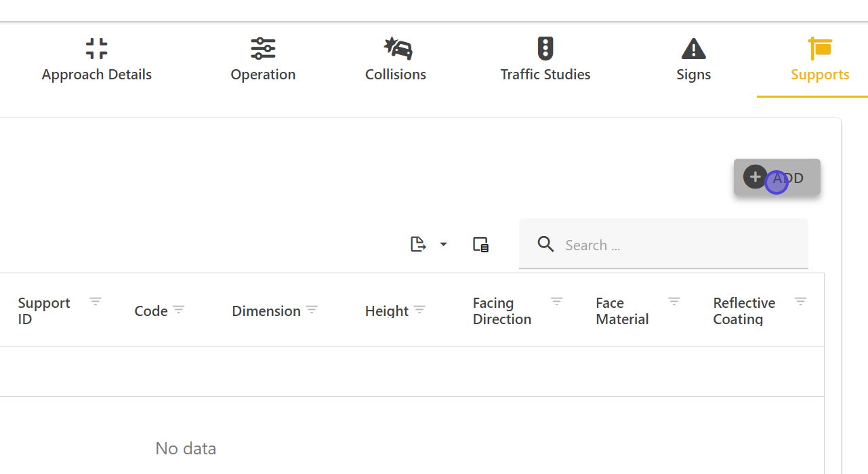Viewport: 868px width, 474px height.
Task: Sort by the Height column header
Action: (x=386, y=311)
